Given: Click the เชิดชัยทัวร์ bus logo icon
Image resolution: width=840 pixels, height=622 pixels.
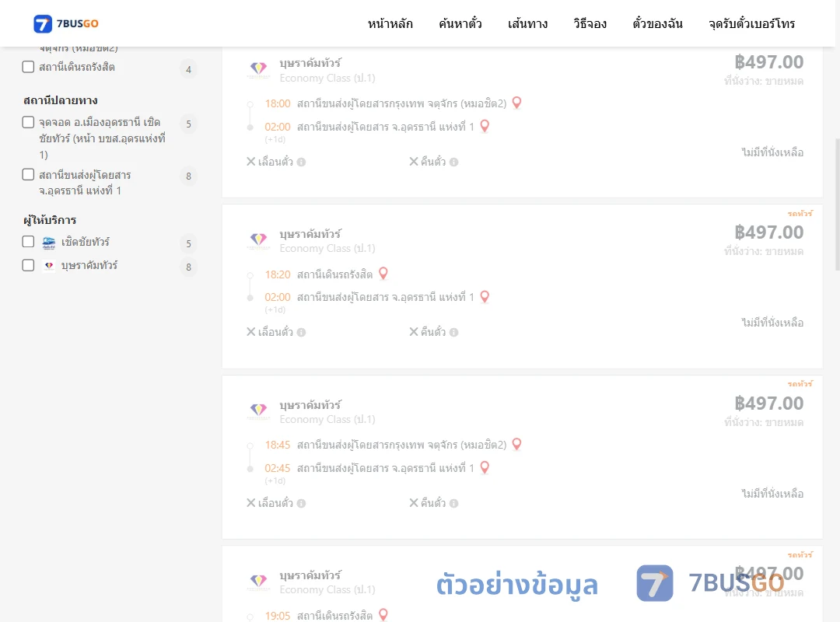Looking at the screenshot, I should tap(49, 243).
